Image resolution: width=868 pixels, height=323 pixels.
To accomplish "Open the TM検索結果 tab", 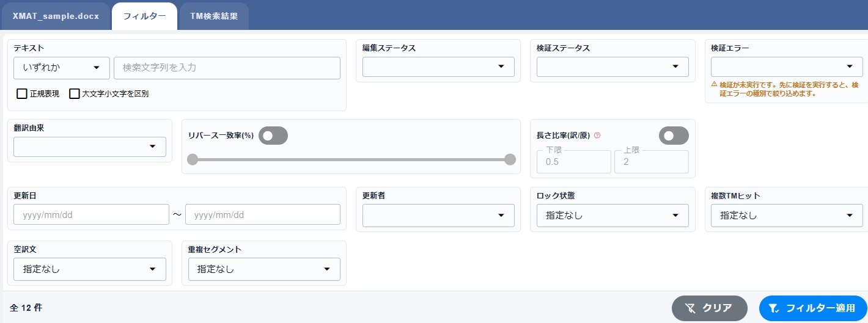I will click(214, 16).
